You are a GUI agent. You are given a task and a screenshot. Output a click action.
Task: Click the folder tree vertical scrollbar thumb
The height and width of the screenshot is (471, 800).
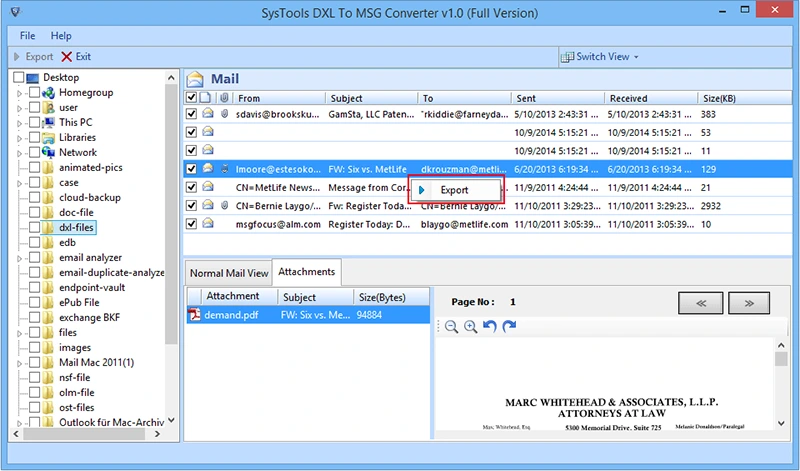pos(171,214)
